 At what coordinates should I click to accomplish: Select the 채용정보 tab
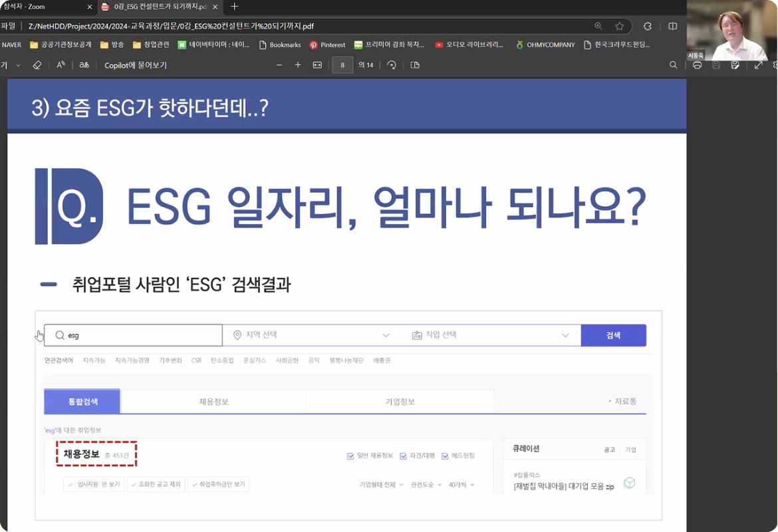213,402
